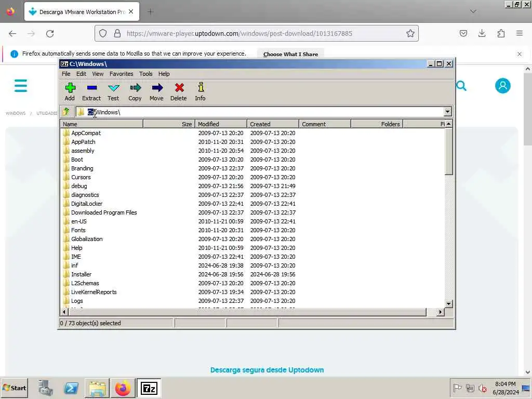The height and width of the screenshot is (399, 532).
Task: Follow the WINDOWS breadcrumb link
Action: 16,113
